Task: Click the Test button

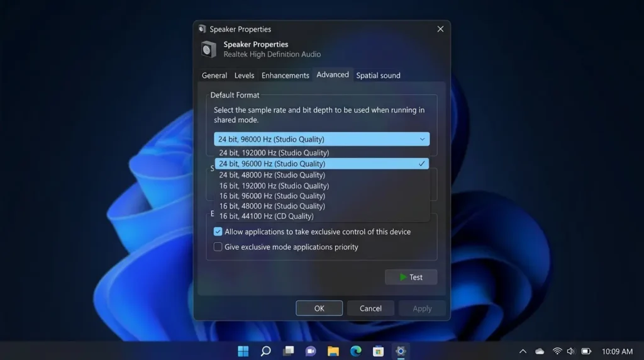Action: 411,277
